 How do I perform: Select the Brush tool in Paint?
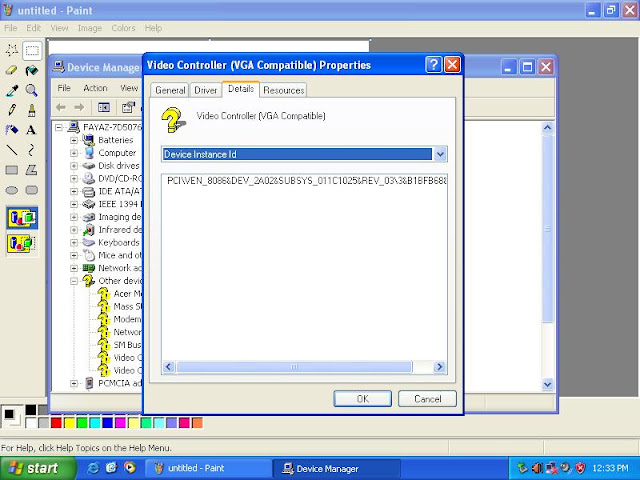point(32,110)
